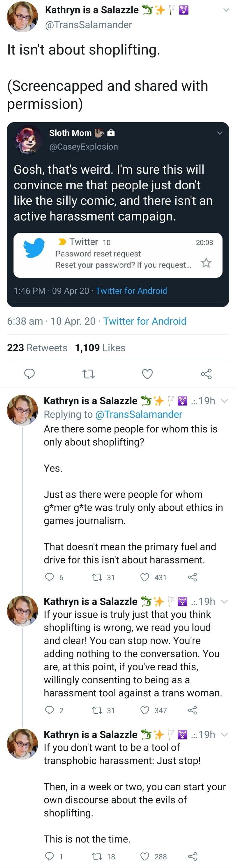The height and width of the screenshot is (868, 236).
Task: Open Kathryn's profile picture at top
Action: (22, 17)
